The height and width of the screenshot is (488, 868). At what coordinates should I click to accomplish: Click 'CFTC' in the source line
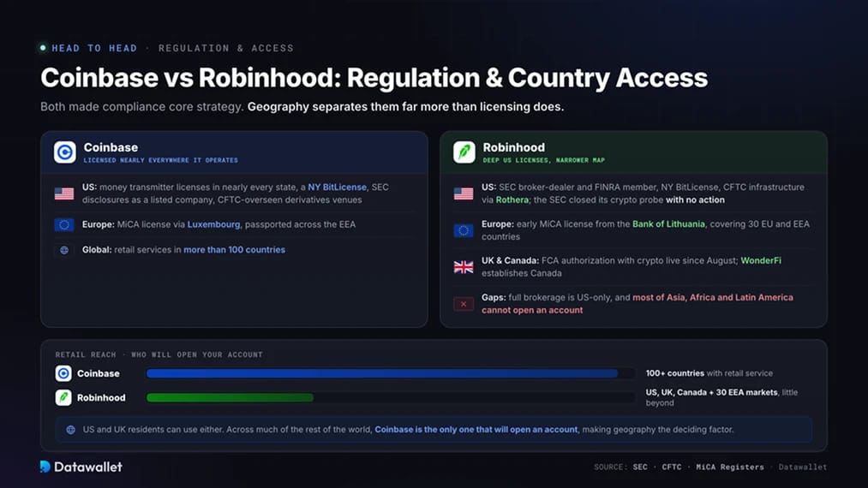tap(672, 467)
